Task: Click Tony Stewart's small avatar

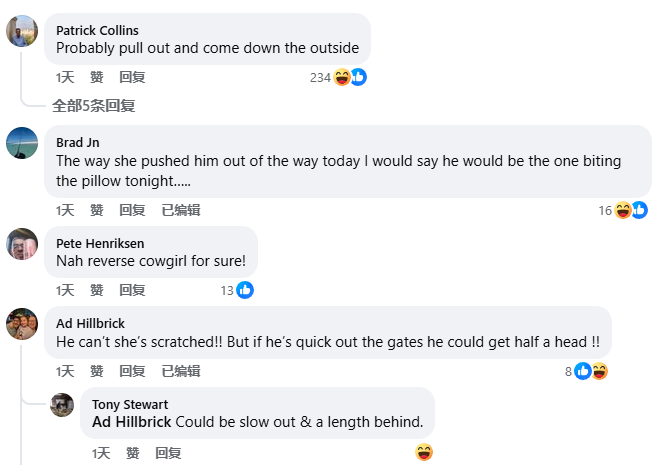Action: click(62, 405)
